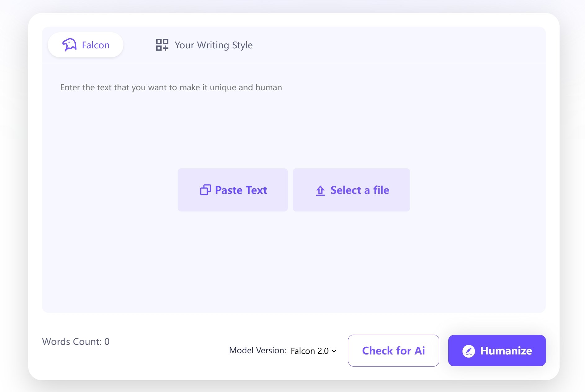The image size is (585, 392).
Task: Expand the chevron next to Falcon 2.0
Action: click(x=334, y=351)
